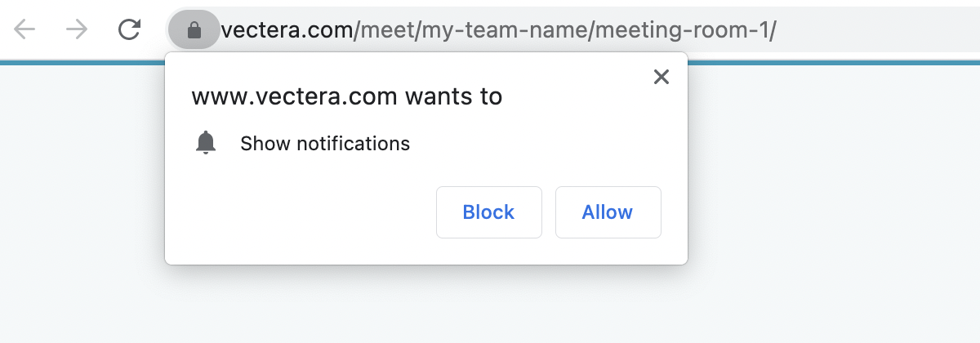The height and width of the screenshot is (343, 980).
Task: Click empty address bar space after the URL
Action: [x=878, y=30]
